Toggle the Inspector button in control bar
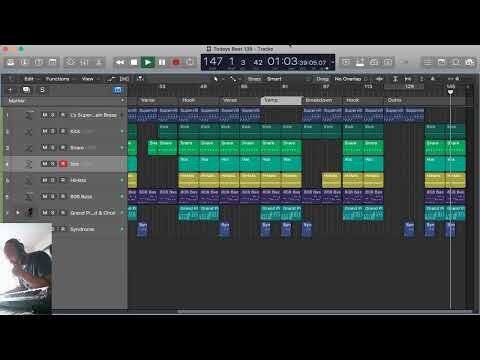Viewport: 480px width, 360px height. click(x=25, y=62)
